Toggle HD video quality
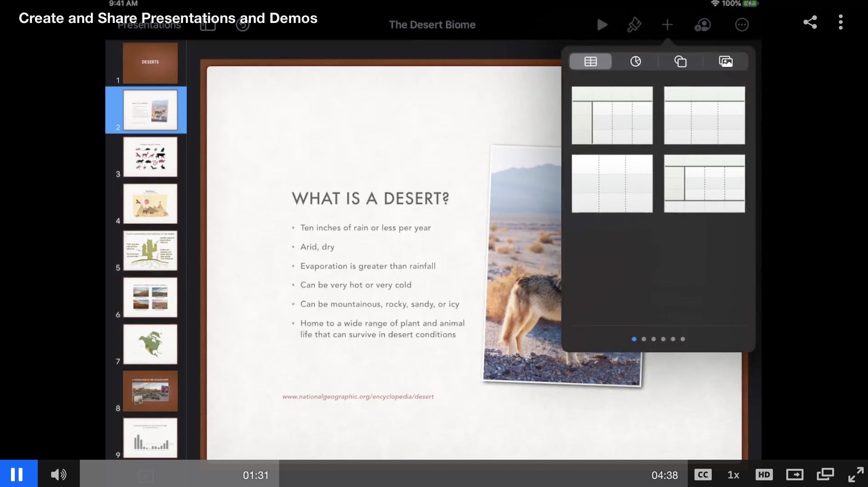 point(764,475)
